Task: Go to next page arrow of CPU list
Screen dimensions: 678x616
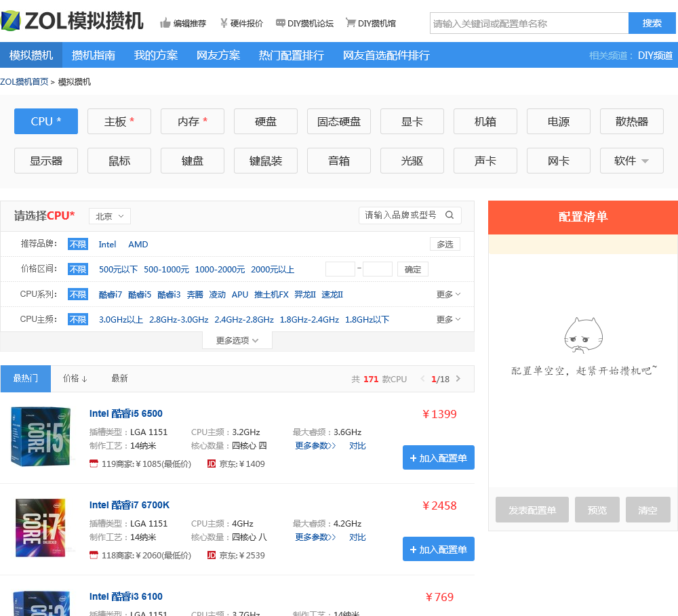Action: click(x=458, y=379)
